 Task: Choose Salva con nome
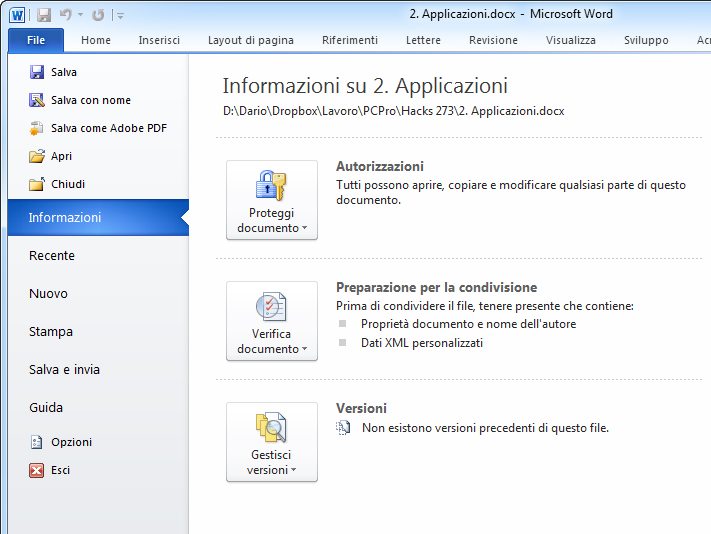point(90,100)
